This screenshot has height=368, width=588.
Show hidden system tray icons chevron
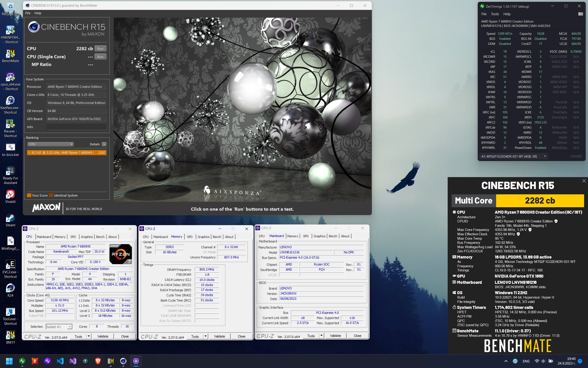(x=506, y=361)
